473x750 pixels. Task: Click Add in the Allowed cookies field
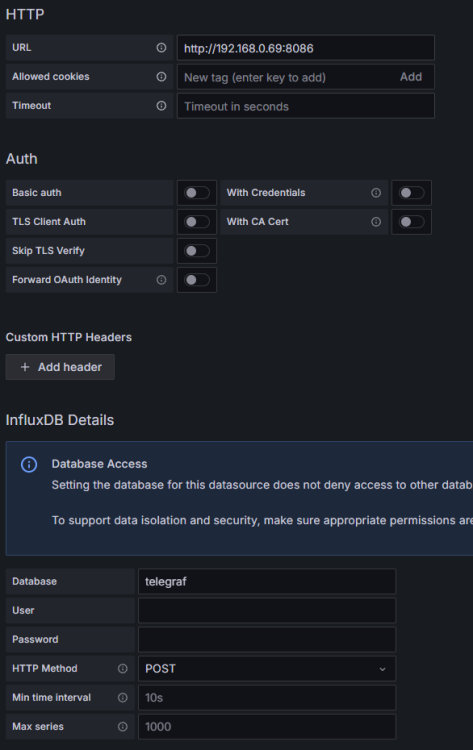pyautogui.click(x=411, y=77)
